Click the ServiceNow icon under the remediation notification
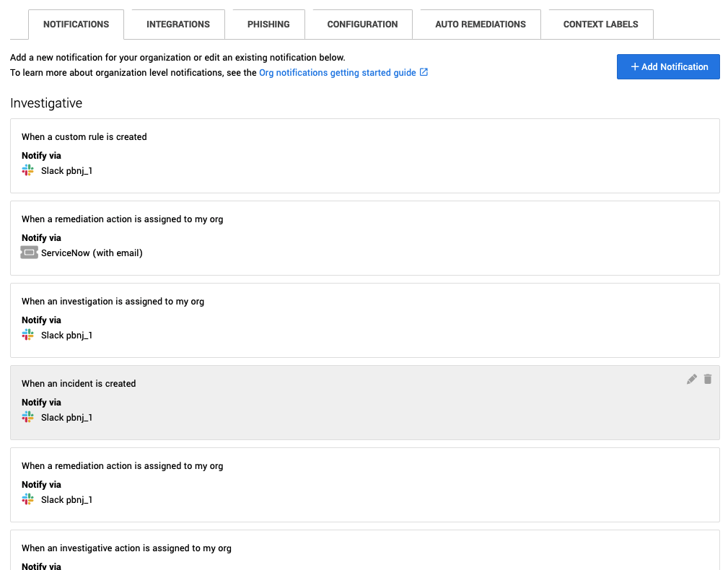 click(x=27, y=253)
